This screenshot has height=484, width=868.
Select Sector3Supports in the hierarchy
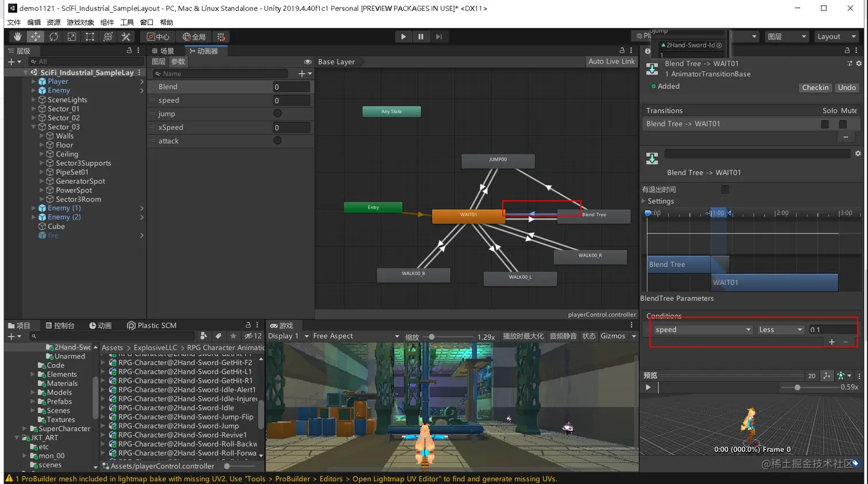(x=83, y=163)
